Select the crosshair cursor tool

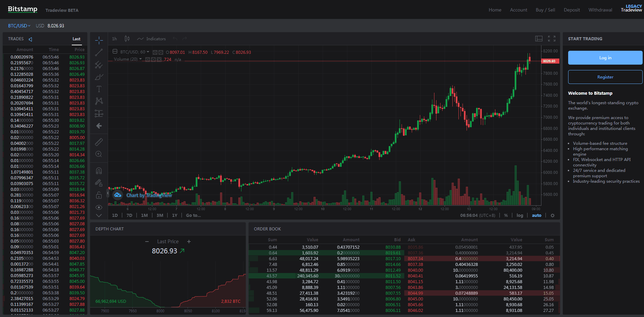pyautogui.click(x=99, y=40)
